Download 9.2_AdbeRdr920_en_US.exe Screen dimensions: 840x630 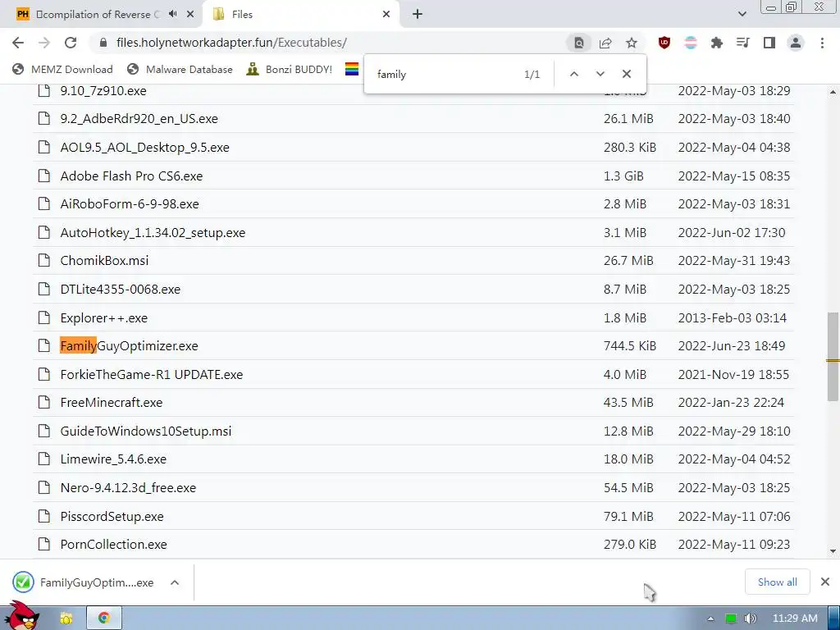[139, 119]
